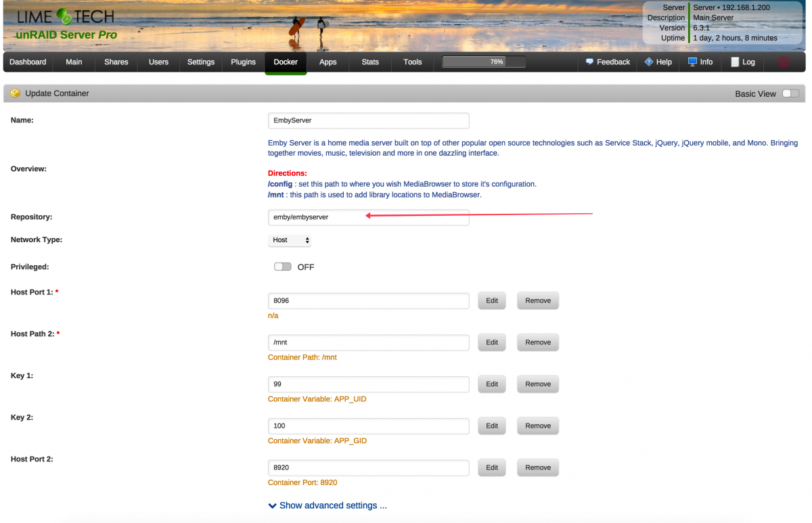The width and height of the screenshot is (812, 523).
Task: Click the Help link text
Action: coord(664,62)
